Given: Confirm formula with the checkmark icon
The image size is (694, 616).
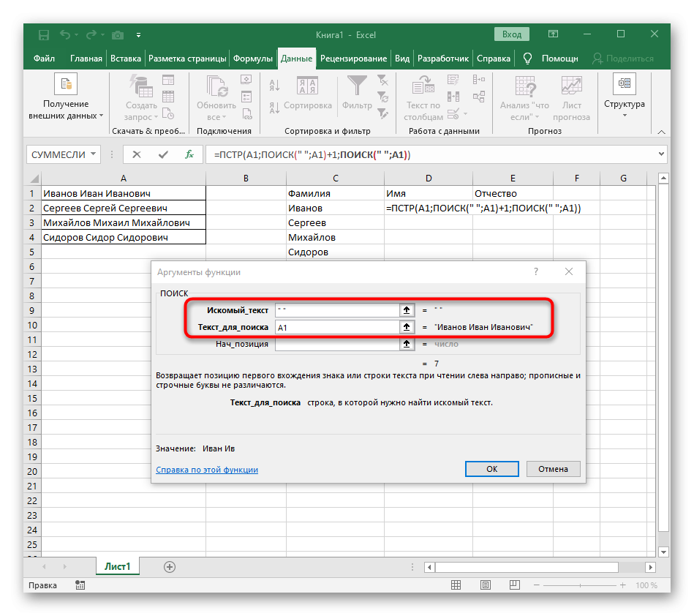Looking at the screenshot, I should tap(163, 155).
